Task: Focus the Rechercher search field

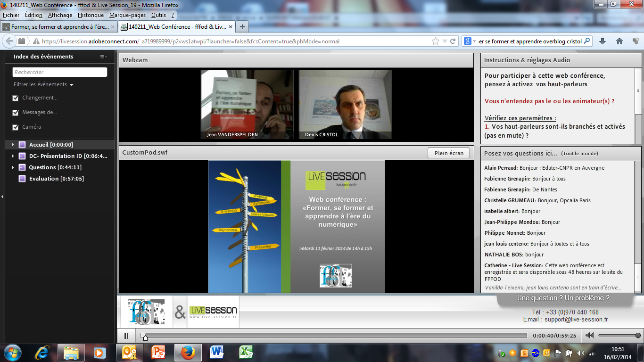Action: click(x=60, y=72)
